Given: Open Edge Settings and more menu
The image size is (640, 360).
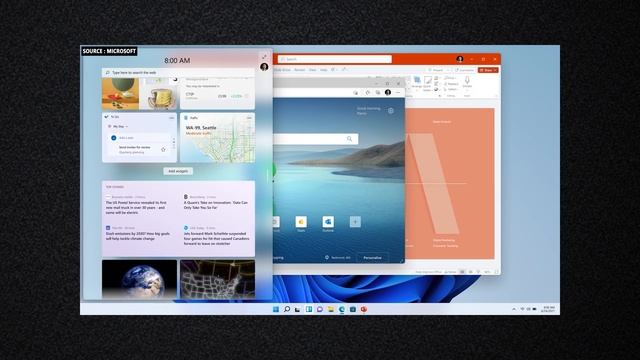Looking at the screenshot, I should coord(398,93).
